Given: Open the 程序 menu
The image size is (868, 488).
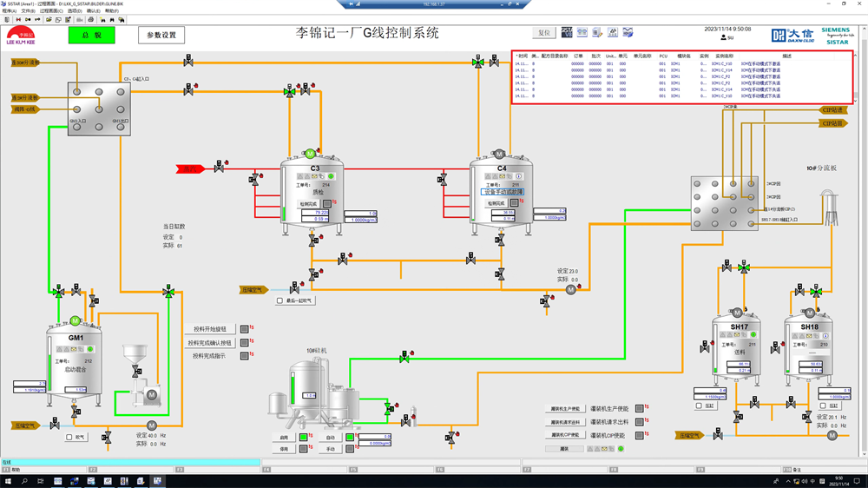Looking at the screenshot, I should click(9, 10).
